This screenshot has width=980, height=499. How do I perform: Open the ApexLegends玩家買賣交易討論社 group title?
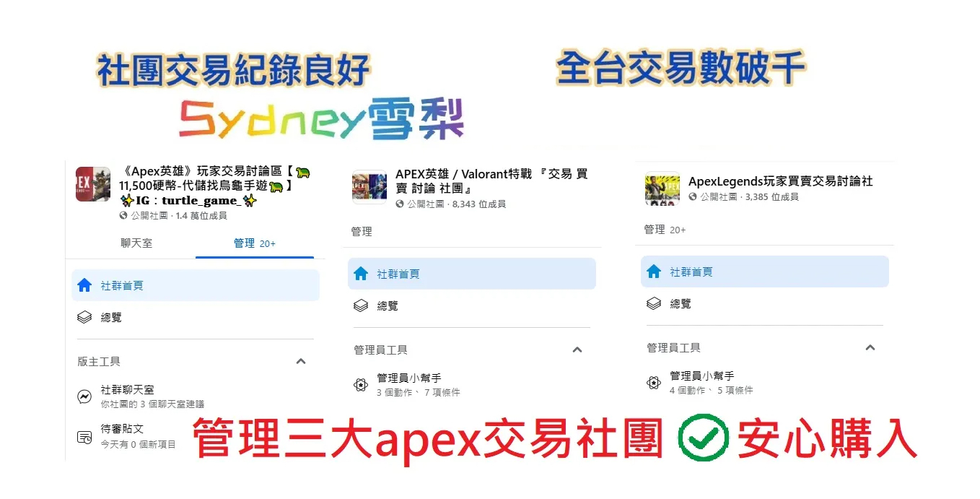point(781,181)
